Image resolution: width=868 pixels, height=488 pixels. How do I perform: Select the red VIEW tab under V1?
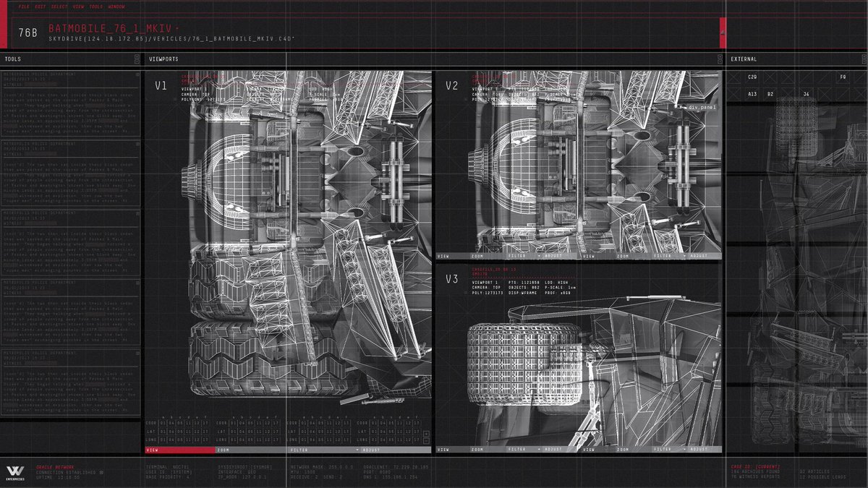pyautogui.click(x=180, y=450)
